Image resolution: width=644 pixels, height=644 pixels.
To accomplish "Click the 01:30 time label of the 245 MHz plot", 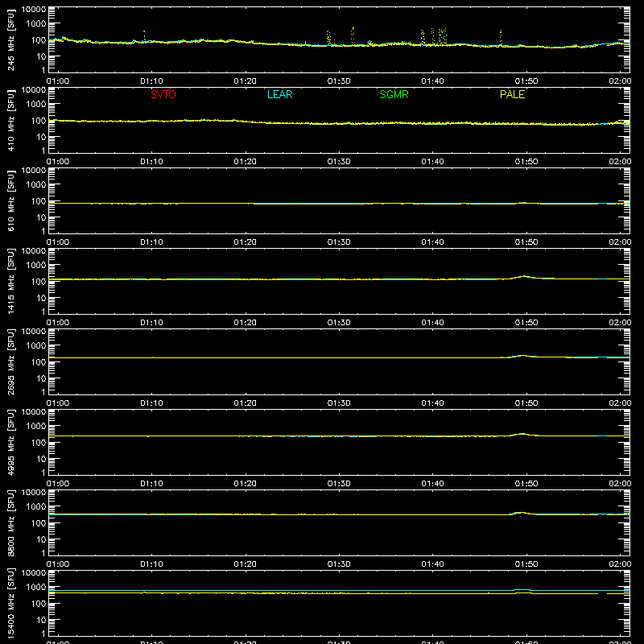I will coord(339,81).
